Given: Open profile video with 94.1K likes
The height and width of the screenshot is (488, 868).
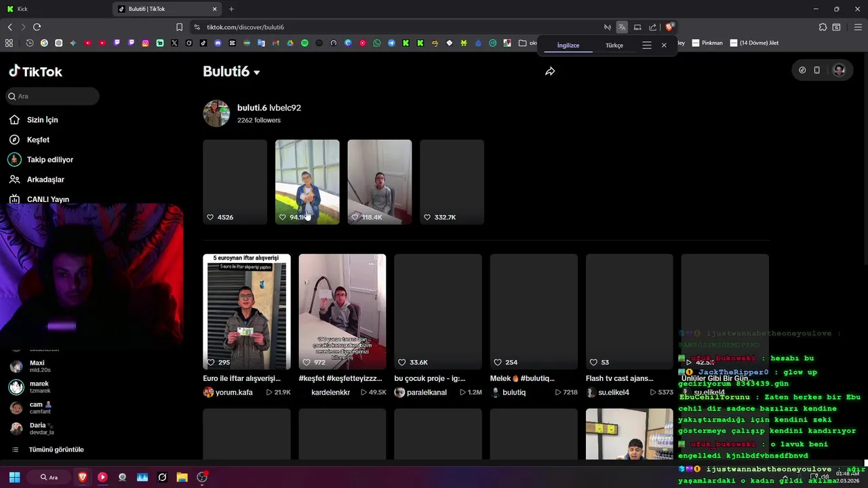Looking at the screenshot, I should click(x=307, y=182).
